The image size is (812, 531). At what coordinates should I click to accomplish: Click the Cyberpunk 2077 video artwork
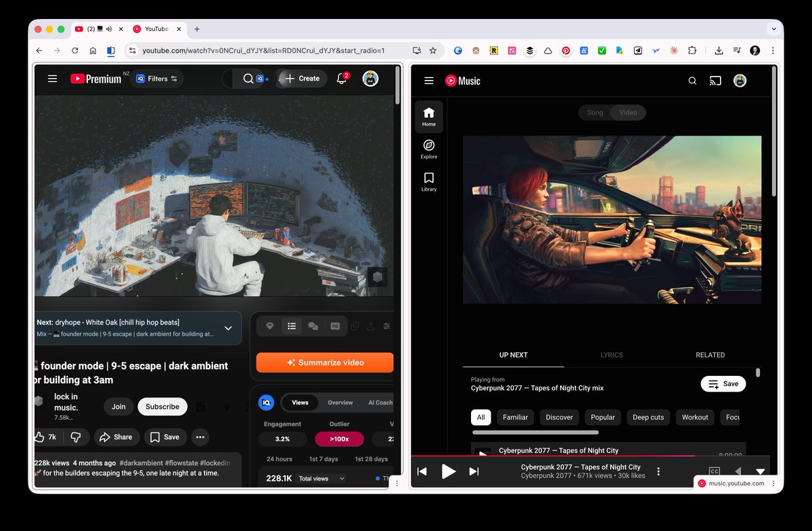pyautogui.click(x=612, y=219)
